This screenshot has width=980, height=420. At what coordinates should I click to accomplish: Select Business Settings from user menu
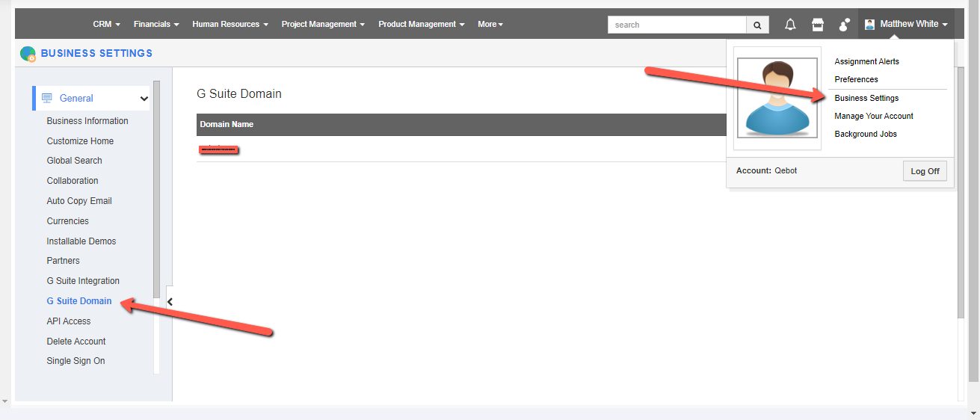point(866,98)
